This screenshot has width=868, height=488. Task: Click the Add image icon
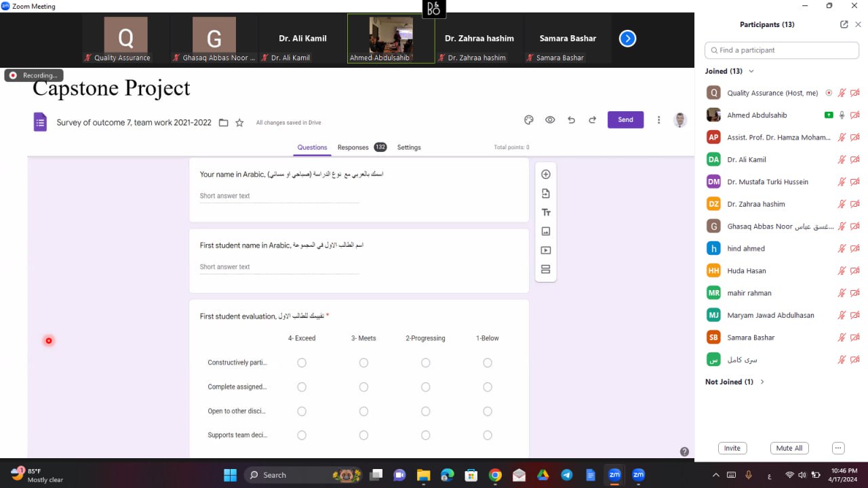pyautogui.click(x=545, y=232)
